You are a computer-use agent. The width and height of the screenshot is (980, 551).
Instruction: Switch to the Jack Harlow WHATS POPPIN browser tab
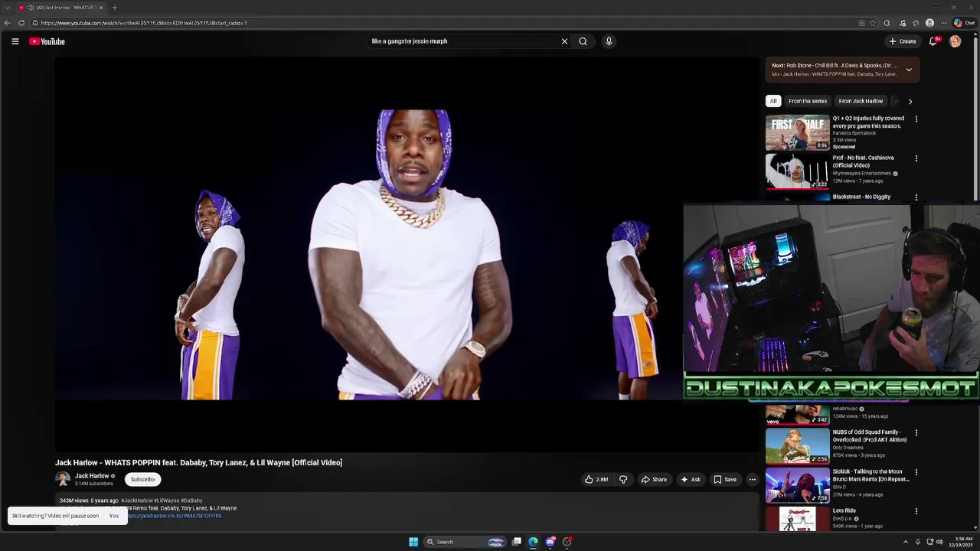click(61, 8)
